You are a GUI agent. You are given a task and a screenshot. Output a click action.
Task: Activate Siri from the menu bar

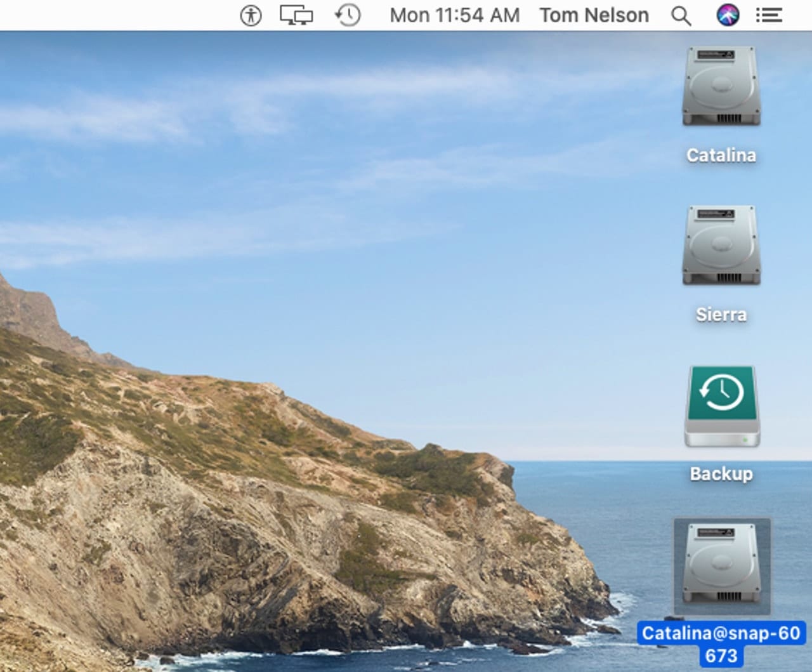coord(728,15)
